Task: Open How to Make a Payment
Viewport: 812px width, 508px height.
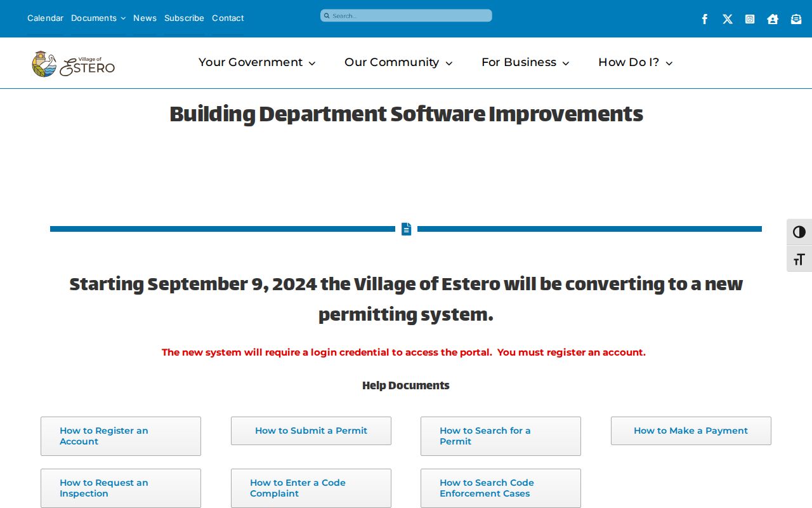Action: pos(691,431)
